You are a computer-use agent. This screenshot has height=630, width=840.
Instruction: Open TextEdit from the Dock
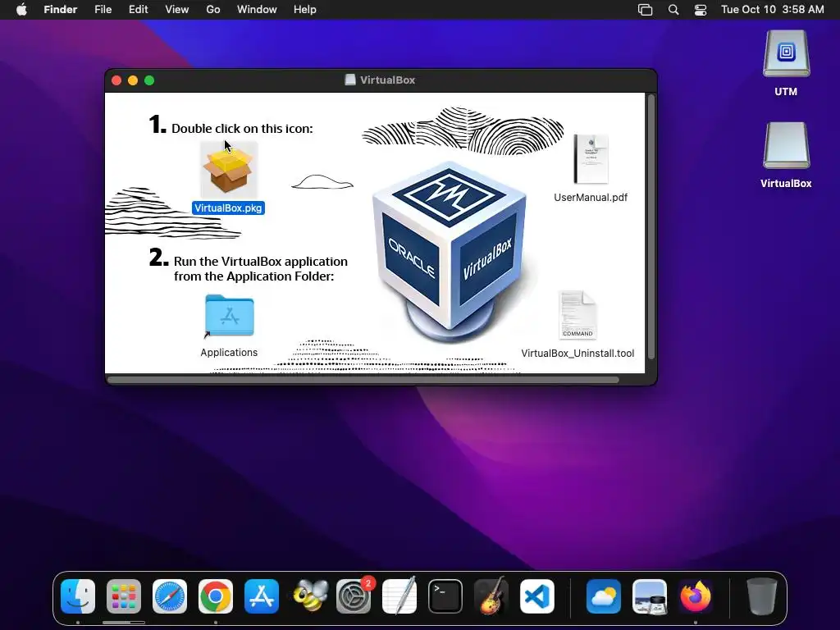[x=399, y=596]
